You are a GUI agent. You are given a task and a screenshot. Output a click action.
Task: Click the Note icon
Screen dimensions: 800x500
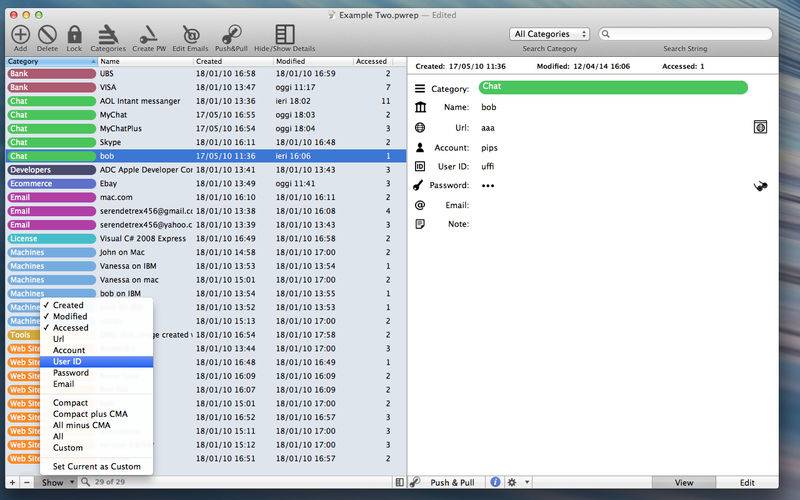pyautogui.click(x=420, y=224)
